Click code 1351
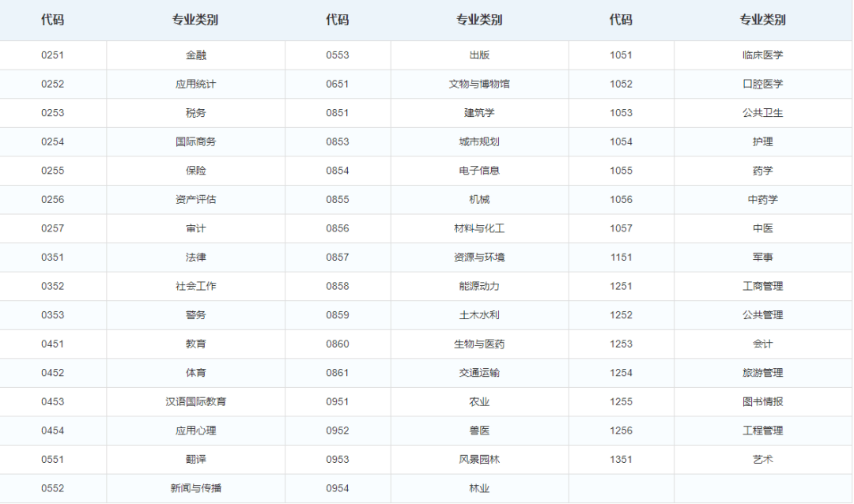The width and height of the screenshot is (854, 504). point(621,459)
